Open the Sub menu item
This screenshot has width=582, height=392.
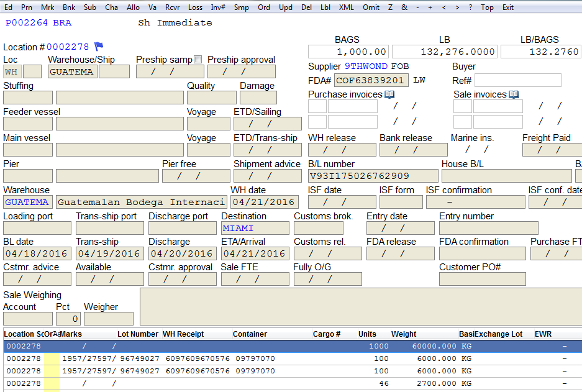(90, 7)
